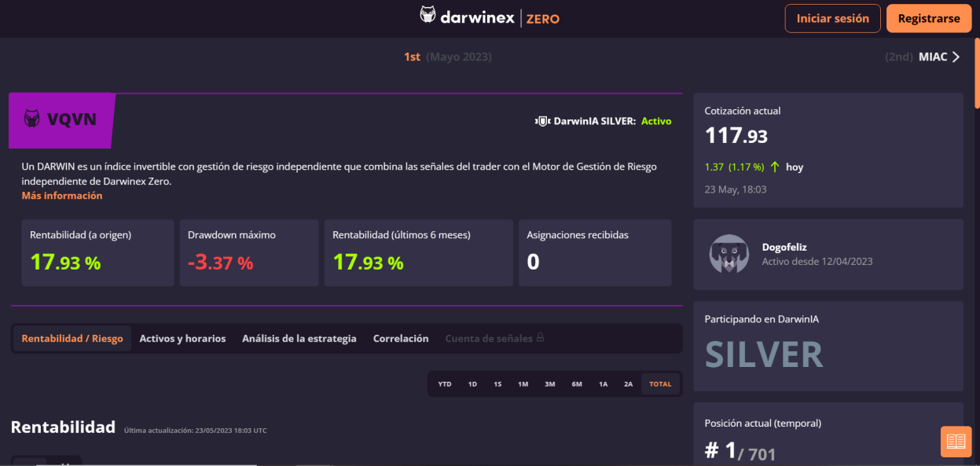
Task: Open Análisis de la estrategia tab
Action: point(299,339)
